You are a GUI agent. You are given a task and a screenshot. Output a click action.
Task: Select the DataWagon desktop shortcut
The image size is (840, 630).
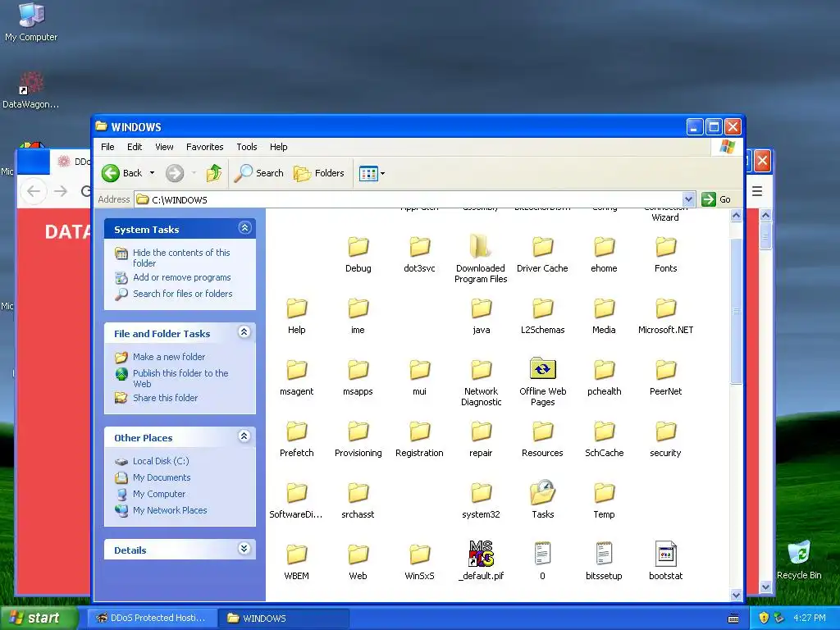coord(31,89)
